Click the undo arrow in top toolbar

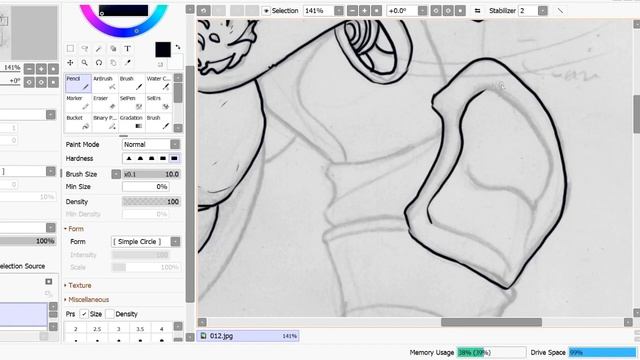click(204, 11)
